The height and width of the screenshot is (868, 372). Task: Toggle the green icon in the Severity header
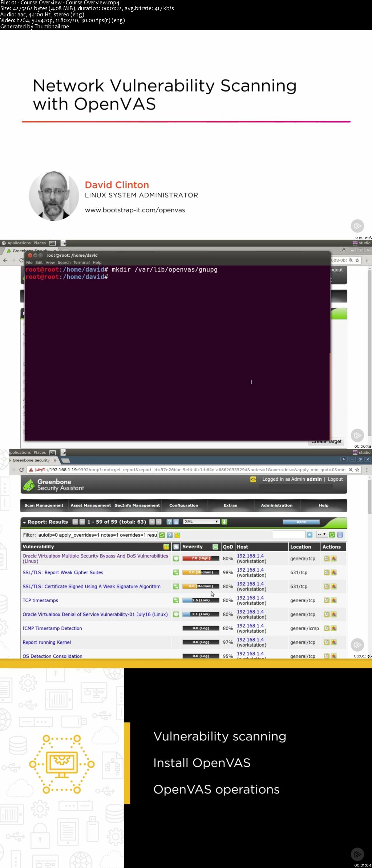(x=215, y=547)
